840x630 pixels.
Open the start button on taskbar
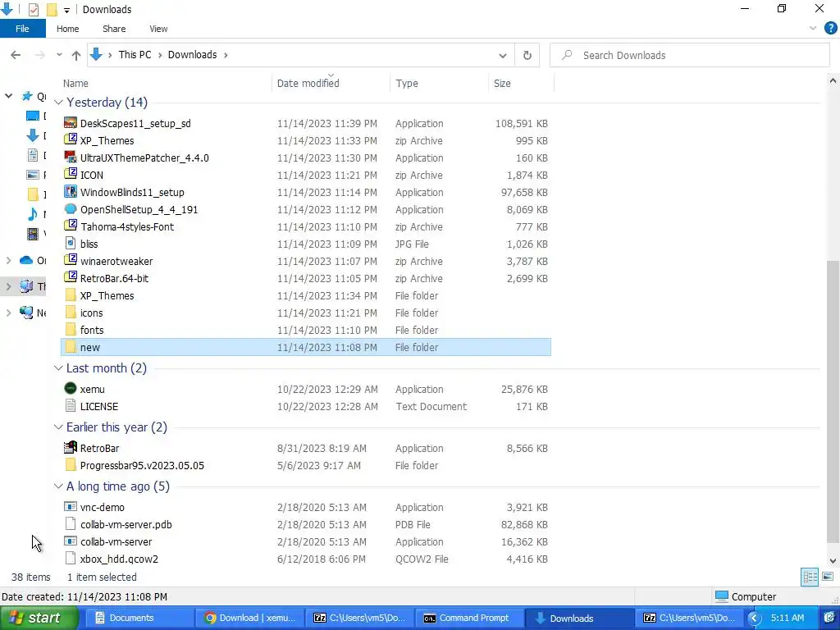point(39,618)
